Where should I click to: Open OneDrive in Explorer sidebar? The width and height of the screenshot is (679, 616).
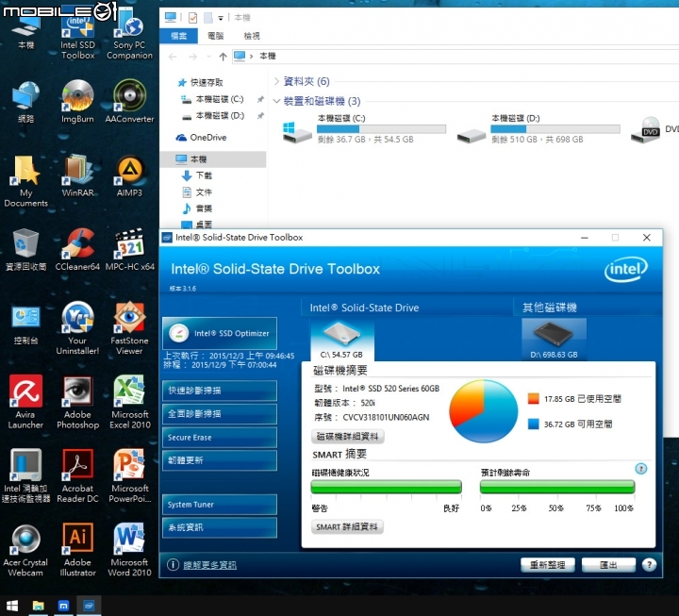click(x=208, y=138)
